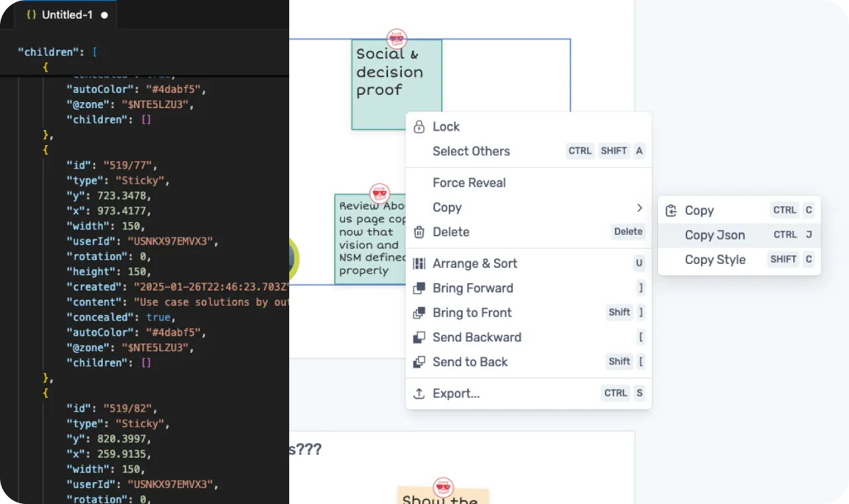
Task: Click the export arrow icon next to Export
Action: pos(419,393)
